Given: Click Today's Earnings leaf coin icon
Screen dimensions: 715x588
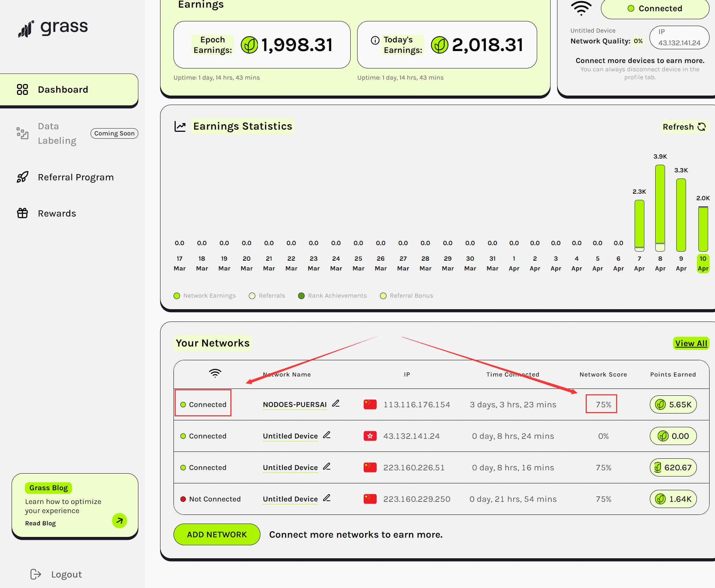Looking at the screenshot, I should tap(440, 45).
